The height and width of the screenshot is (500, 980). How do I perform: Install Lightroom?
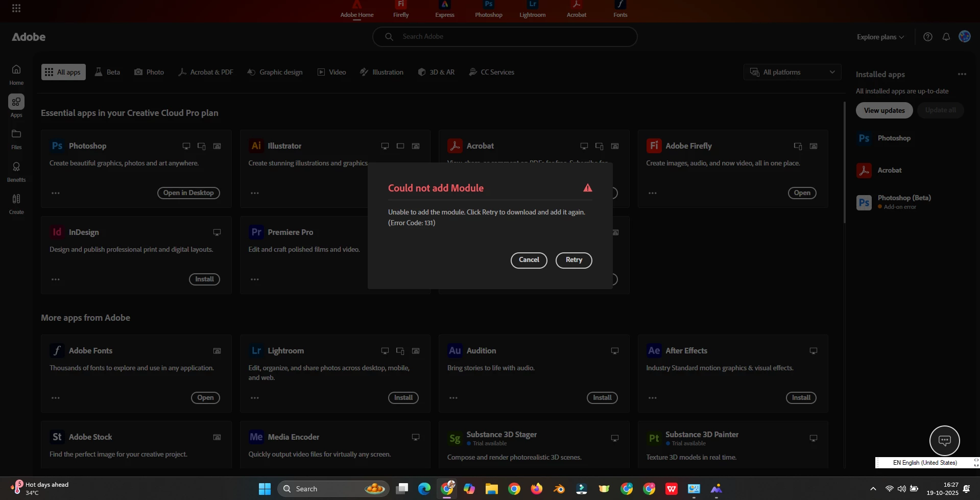coord(403,398)
